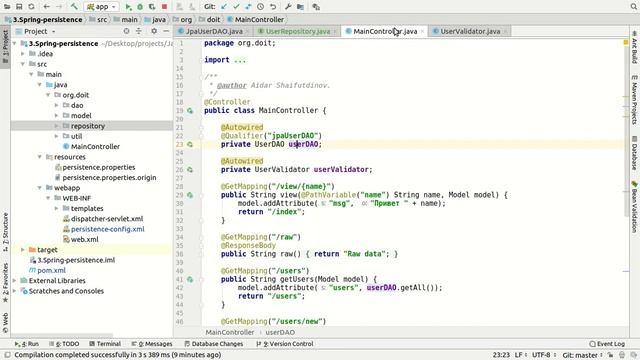Run 'app' with the green play icon
This screenshot has height=360, width=640.
click(x=128, y=7)
